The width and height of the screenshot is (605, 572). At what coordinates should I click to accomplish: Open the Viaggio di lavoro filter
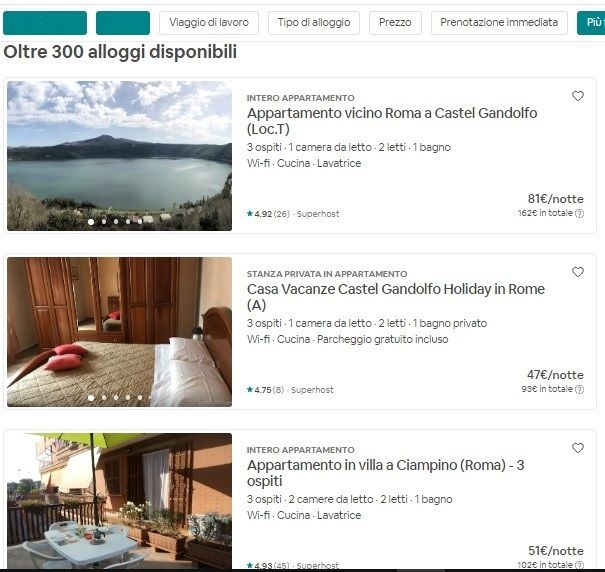coord(209,22)
